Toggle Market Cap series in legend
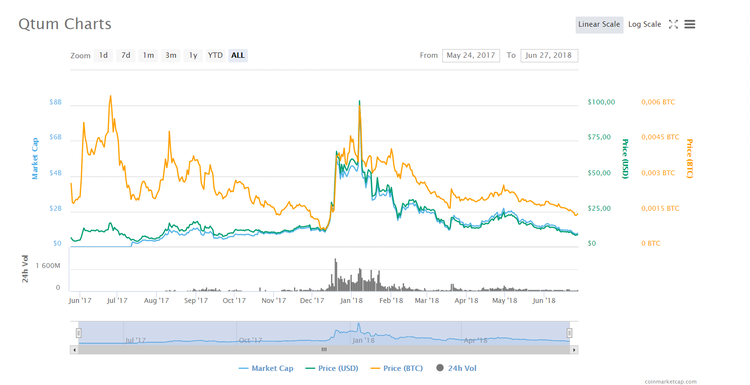This screenshot has height=385, width=750. point(266,368)
